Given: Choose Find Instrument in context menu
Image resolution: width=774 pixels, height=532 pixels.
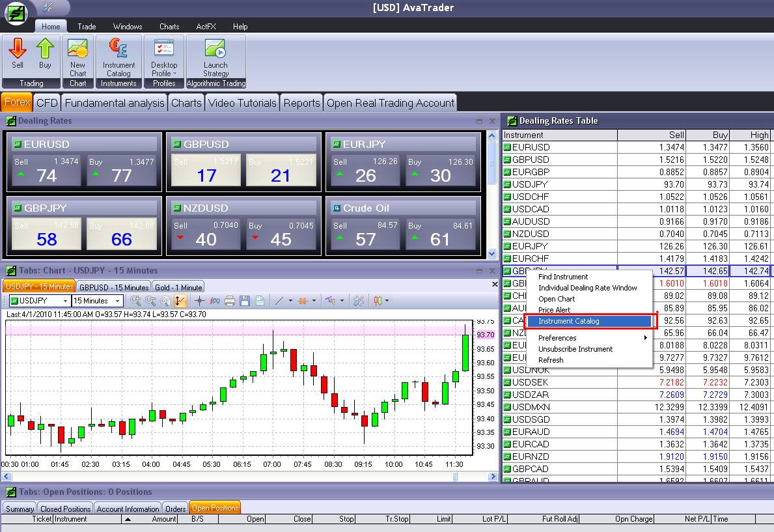Looking at the screenshot, I should tap(562, 277).
